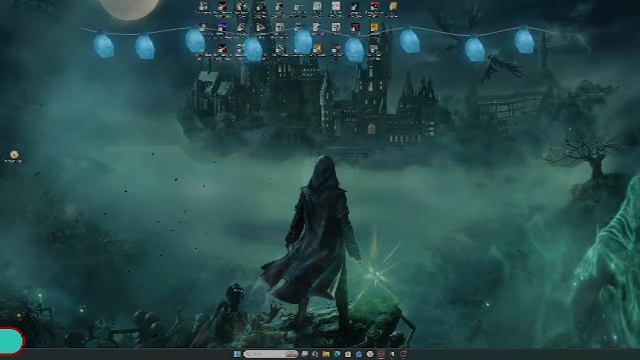Open File Explorer from the taskbar
640x360 pixels.
coord(326,354)
